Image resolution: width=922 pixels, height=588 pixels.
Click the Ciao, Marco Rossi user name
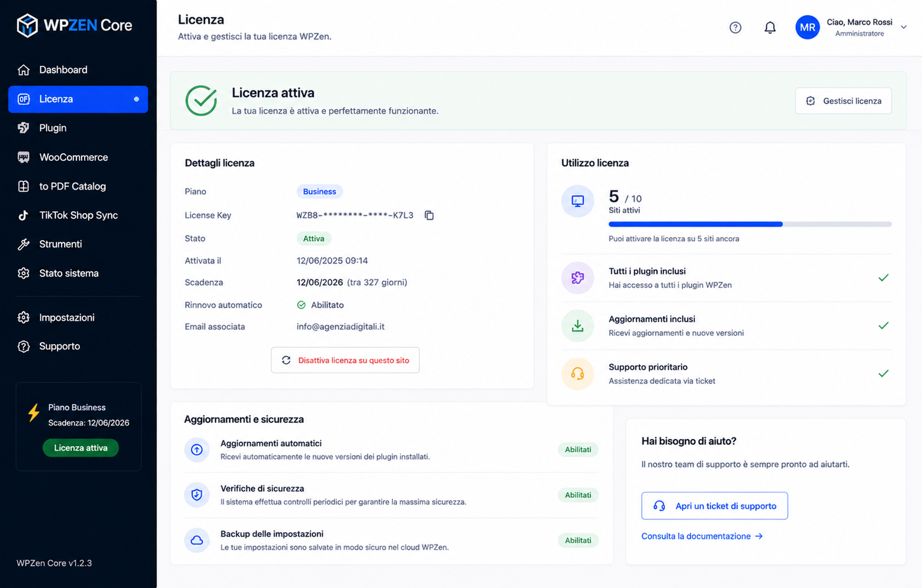[859, 22]
